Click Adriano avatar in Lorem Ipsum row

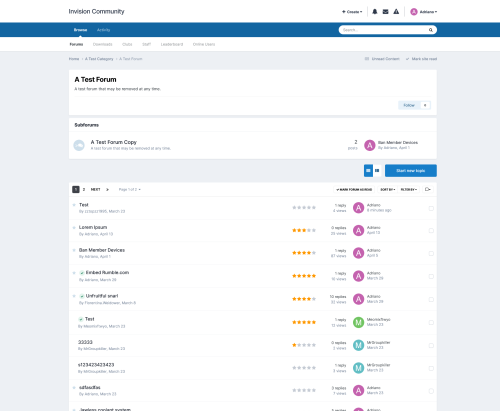(358, 231)
